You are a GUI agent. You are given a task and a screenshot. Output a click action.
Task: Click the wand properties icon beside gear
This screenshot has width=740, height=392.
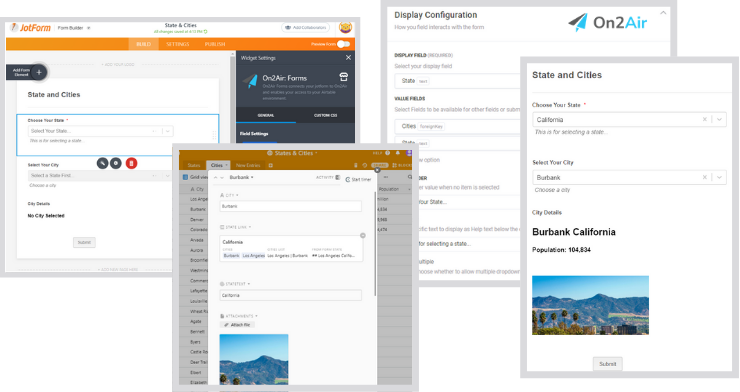[x=102, y=163]
